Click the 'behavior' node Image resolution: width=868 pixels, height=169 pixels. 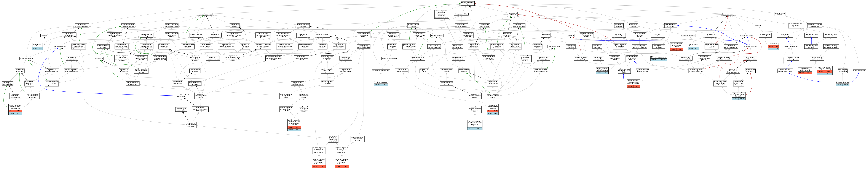pyautogui.click(x=44, y=35)
